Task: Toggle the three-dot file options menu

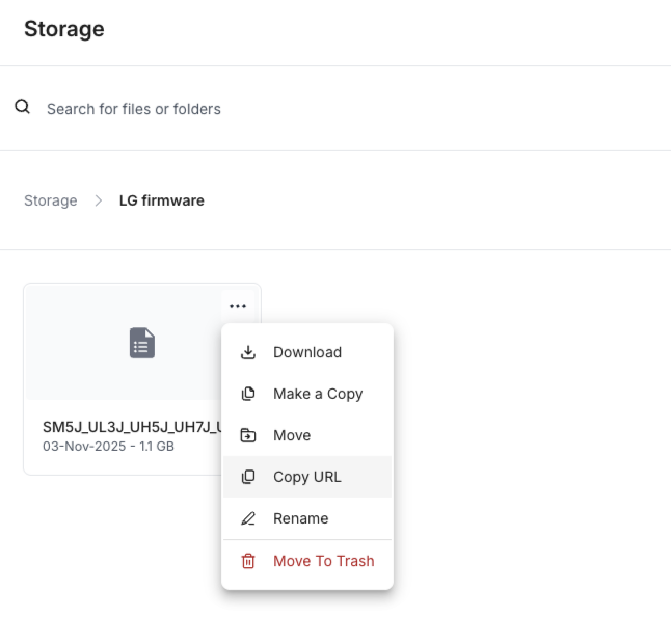Action: pos(238,306)
